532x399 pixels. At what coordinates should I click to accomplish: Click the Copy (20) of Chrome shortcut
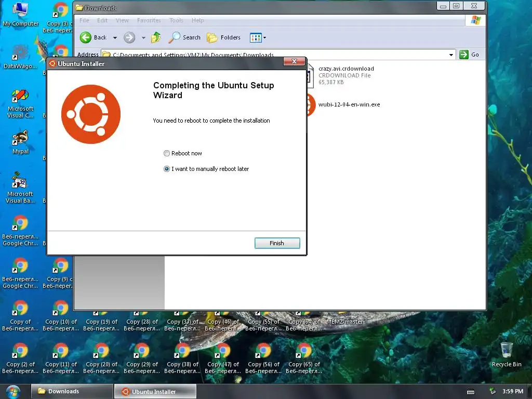click(101, 359)
